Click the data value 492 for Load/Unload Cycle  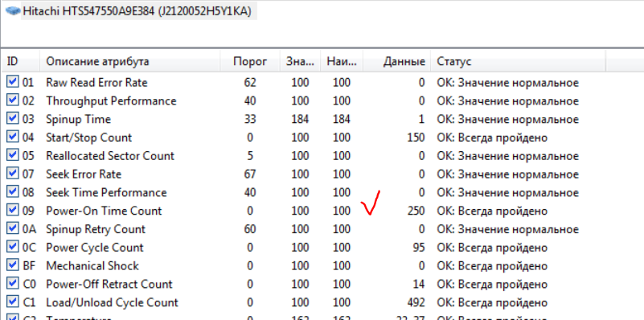416,303
